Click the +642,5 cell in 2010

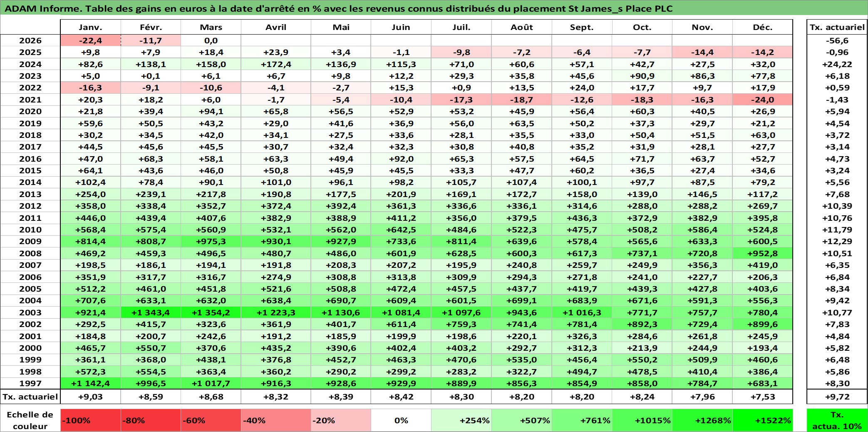(x=401, y=230)
